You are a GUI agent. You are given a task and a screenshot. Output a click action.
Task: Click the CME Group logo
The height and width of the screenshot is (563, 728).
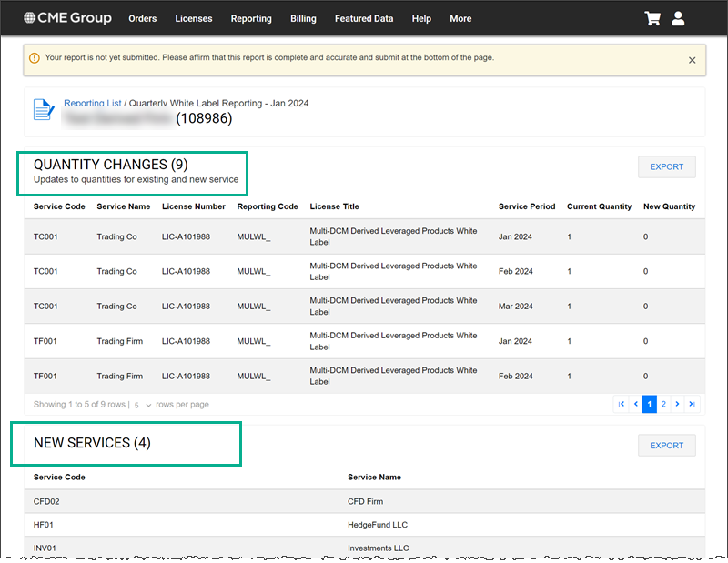coord(67,18)
